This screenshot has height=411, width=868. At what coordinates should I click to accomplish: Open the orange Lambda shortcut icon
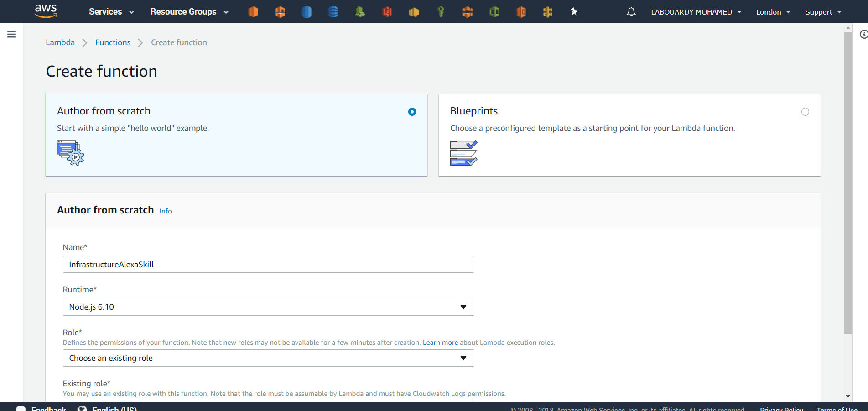point(280,12)
